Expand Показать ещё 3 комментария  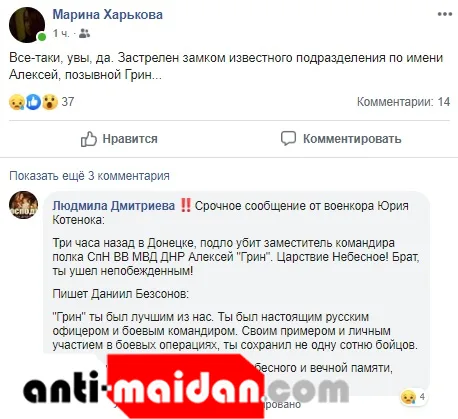89,176
